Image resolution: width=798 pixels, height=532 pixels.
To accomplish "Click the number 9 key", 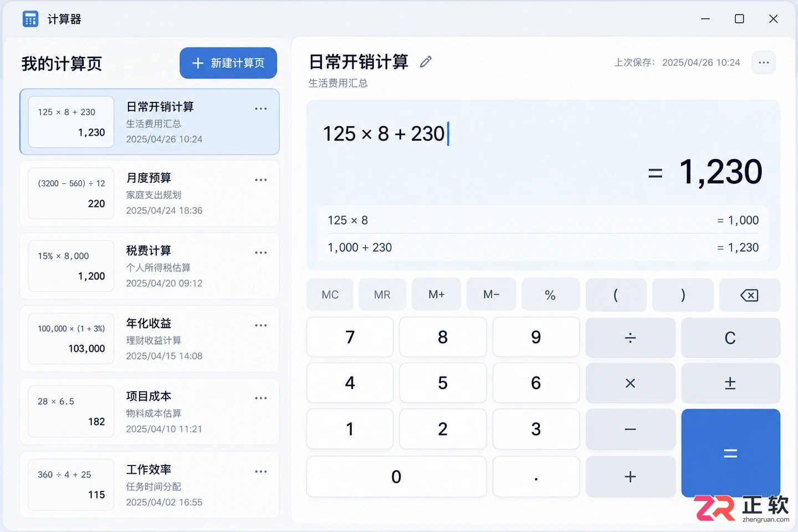I will click(536, 337).
